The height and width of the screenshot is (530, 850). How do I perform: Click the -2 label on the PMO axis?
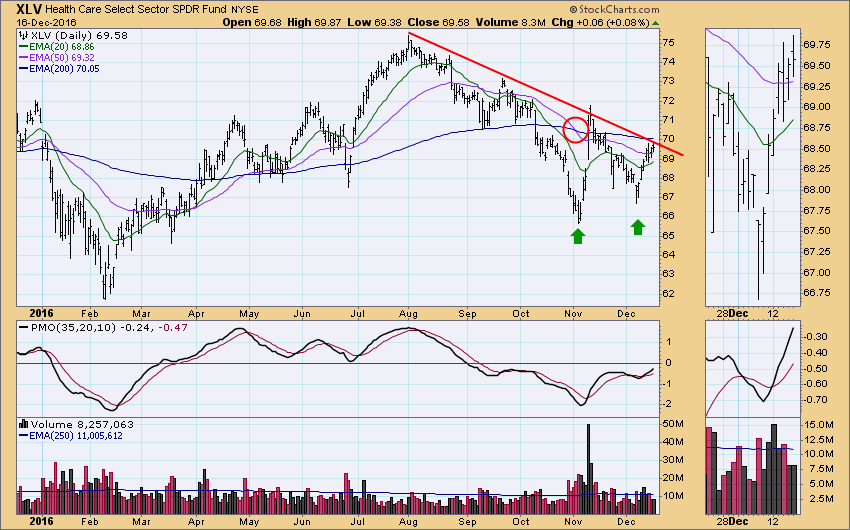pos(667,404)
